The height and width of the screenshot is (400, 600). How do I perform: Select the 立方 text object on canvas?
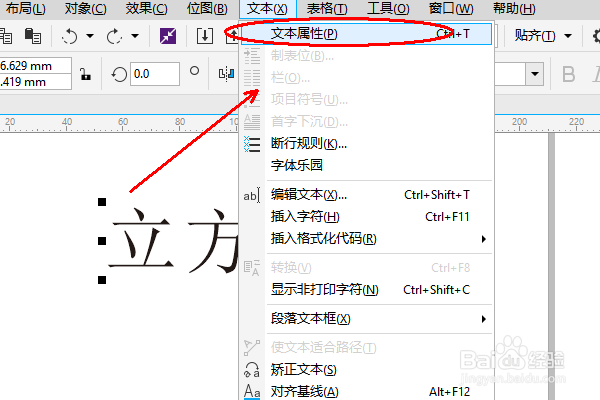click(x=174, y=240)
